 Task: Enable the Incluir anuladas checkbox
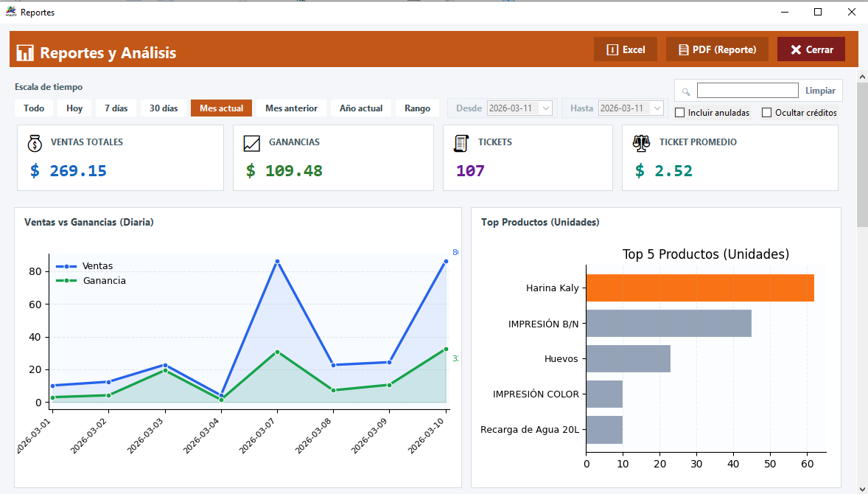[679, 113]
